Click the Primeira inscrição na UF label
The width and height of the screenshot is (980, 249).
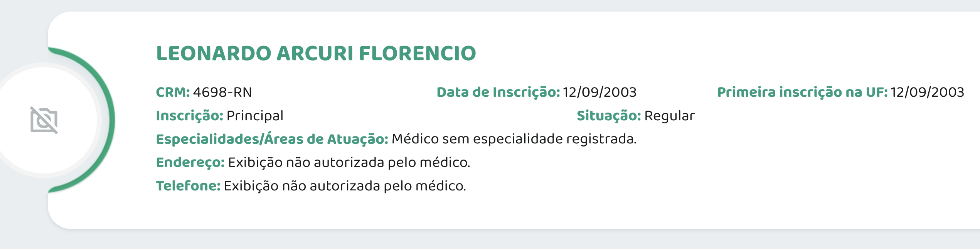pyautogui.click(x=802, y=93)
